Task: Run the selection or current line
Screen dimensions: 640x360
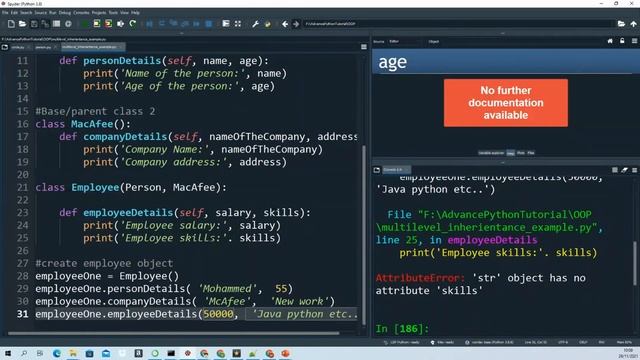Action: (x=120, y=24)
